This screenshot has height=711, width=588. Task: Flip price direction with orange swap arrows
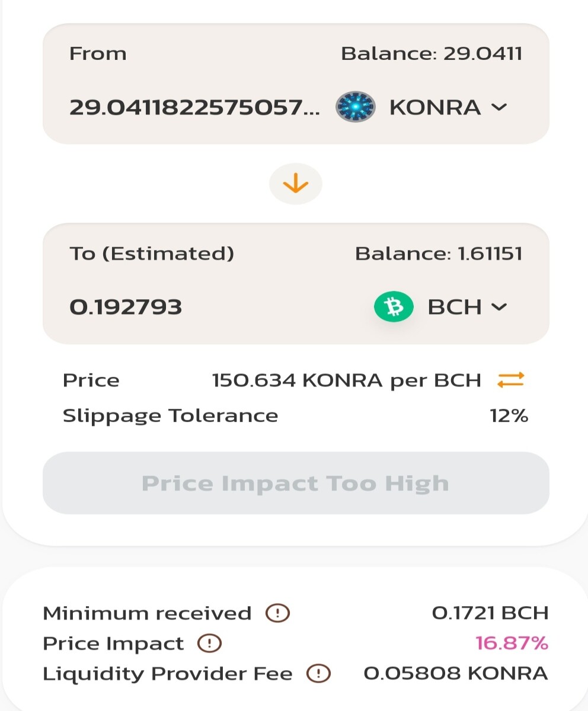coord(511,380)
